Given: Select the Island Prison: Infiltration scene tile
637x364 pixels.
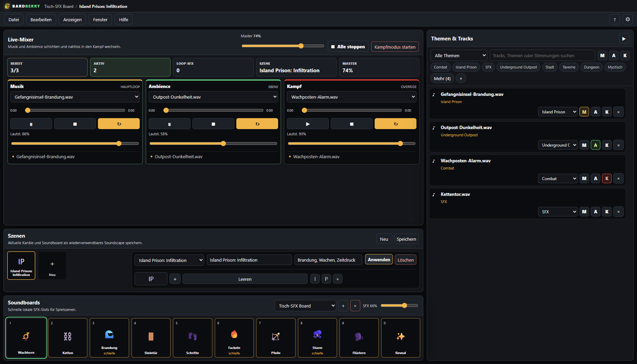Looking at the screenshot, I should click(x=21, y=266).
